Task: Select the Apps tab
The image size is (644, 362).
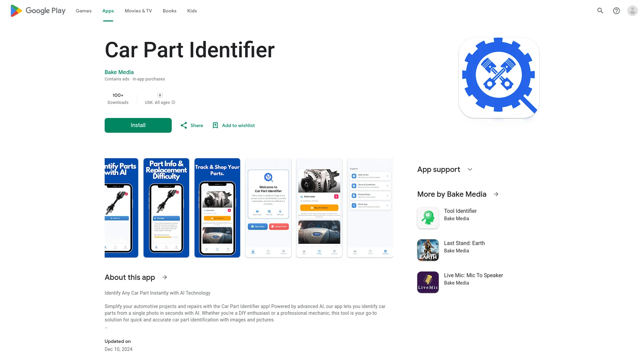Action: click(x=108, y=11)
